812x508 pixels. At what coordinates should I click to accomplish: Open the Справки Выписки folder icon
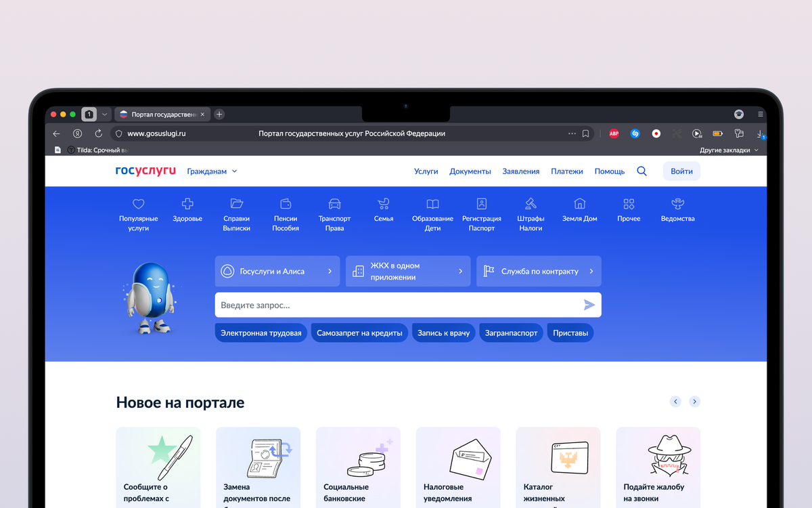[237, 203]
